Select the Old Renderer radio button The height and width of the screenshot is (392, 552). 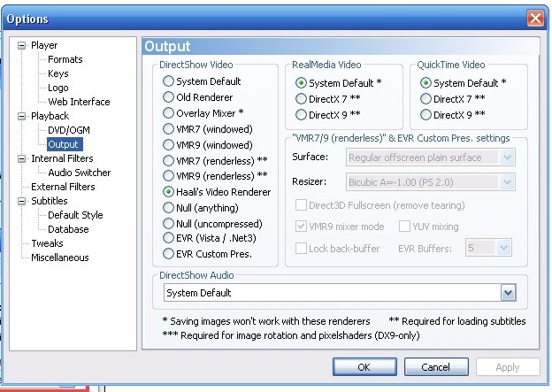(x=168, y=97)
